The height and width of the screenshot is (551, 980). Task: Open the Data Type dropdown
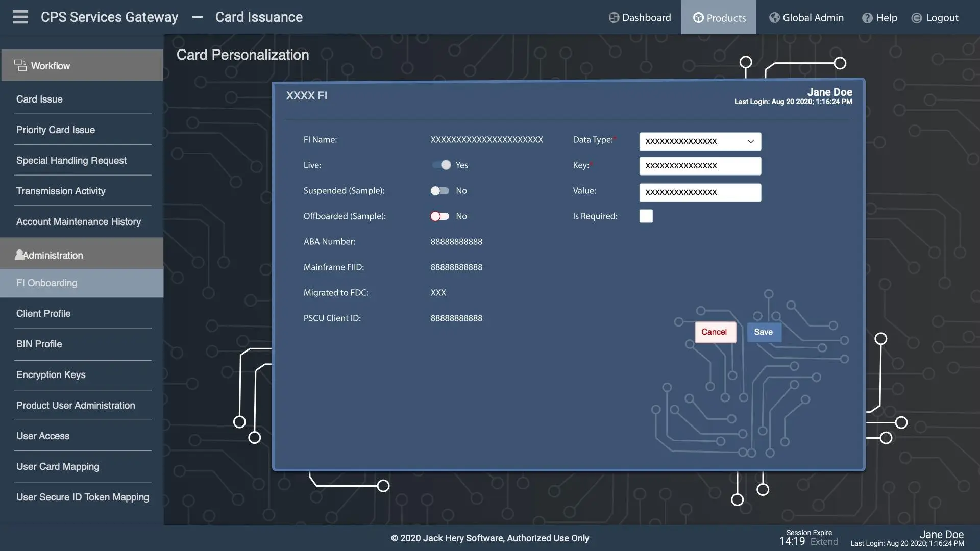click(x=700, y=141)
